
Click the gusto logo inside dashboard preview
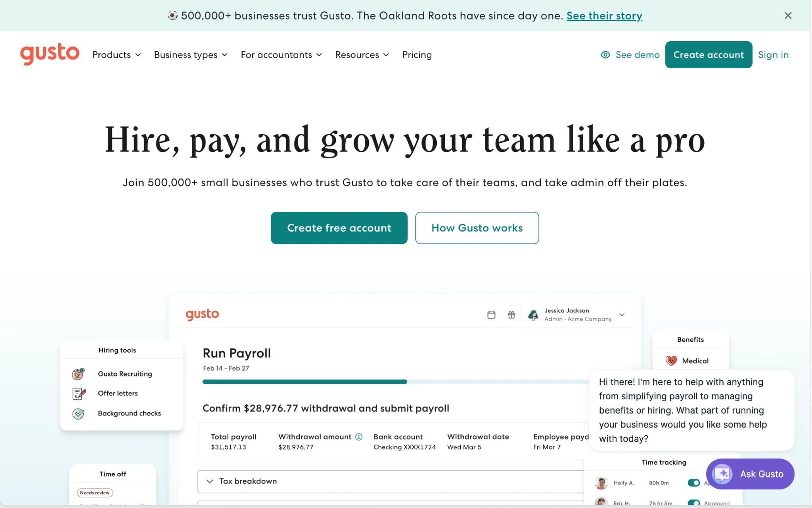pyautogui.click(x=202, y=314)
